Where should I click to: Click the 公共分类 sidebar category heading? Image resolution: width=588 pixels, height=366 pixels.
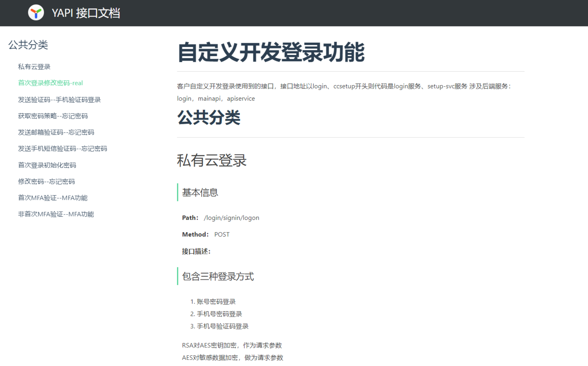(28, 45)
